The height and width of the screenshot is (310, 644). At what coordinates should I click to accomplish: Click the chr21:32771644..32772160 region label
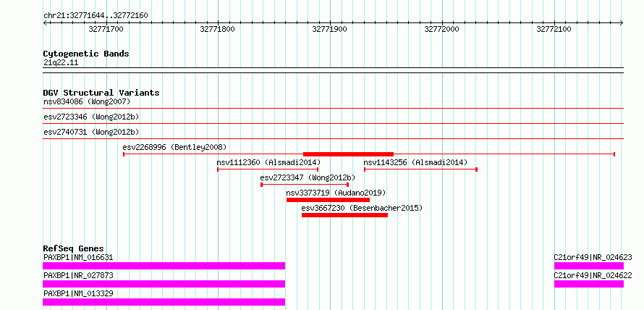click(x=96, y=16)
